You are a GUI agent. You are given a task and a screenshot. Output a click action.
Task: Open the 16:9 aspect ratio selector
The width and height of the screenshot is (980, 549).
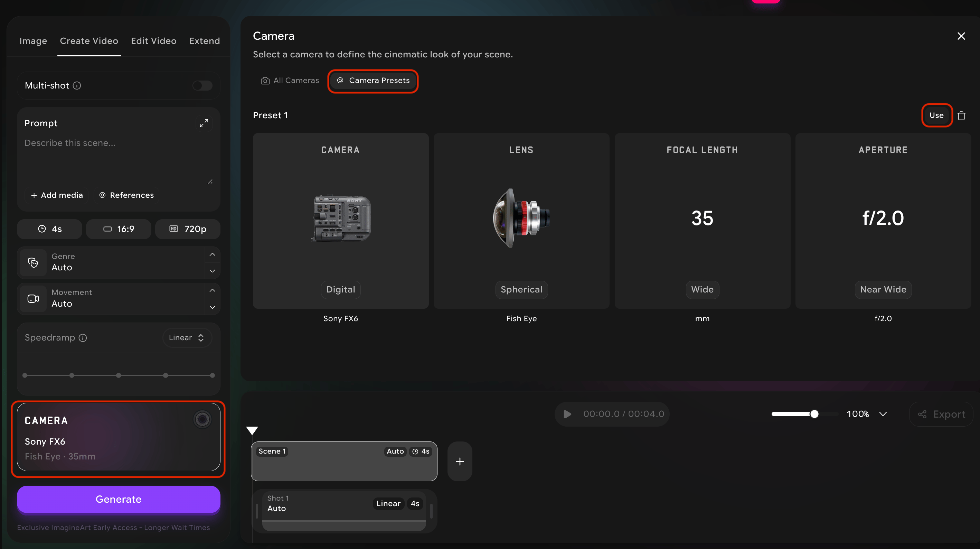[x=119, y=229]
